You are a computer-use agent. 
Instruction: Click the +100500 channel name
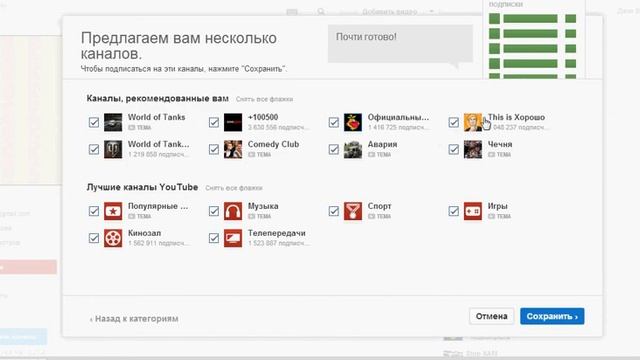[x=263, y=117]
